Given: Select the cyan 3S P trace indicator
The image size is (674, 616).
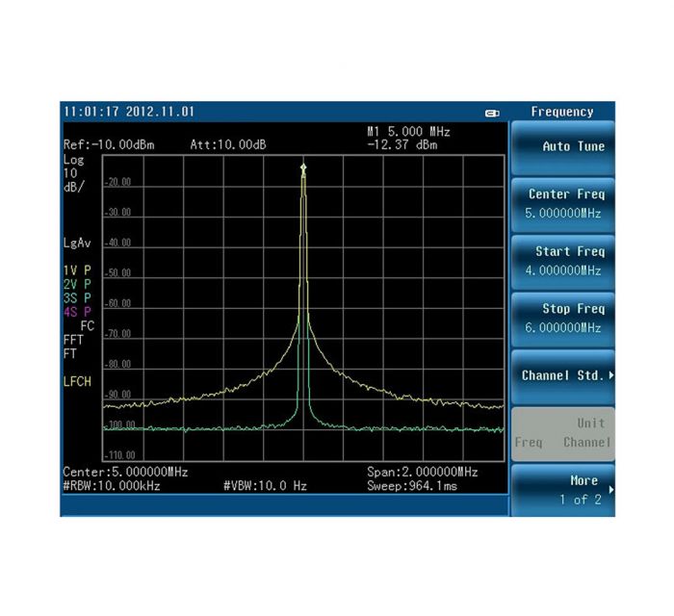Looking at the screenshot, I should [77, 297].
